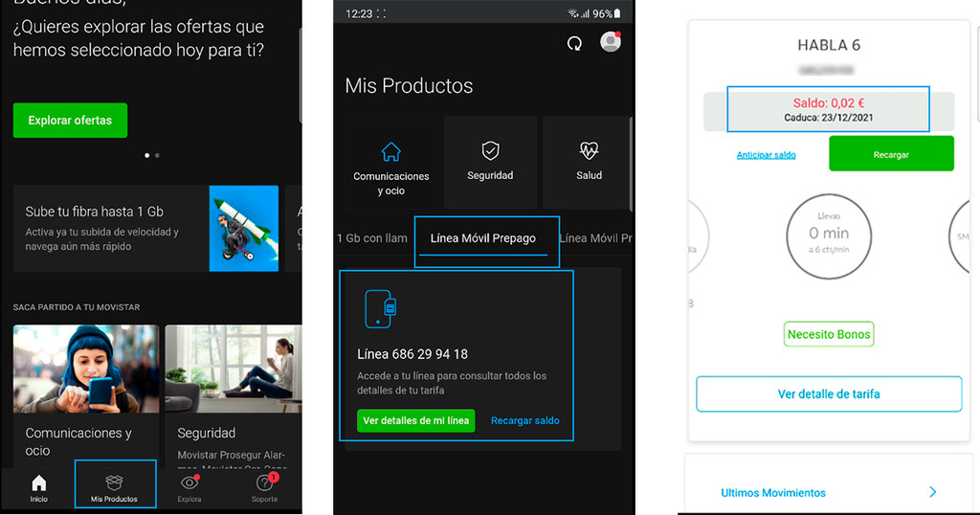Tap SACA PARTIDO A TU MOVISTAR heading
This screenshot has width=980, height=515.
click(x=77, y=307)
